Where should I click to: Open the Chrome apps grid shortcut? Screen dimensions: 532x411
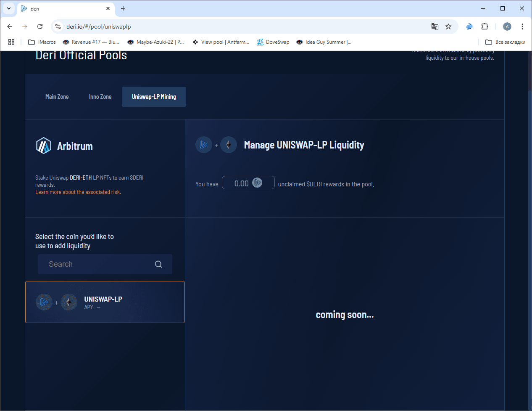coord(11,42)
